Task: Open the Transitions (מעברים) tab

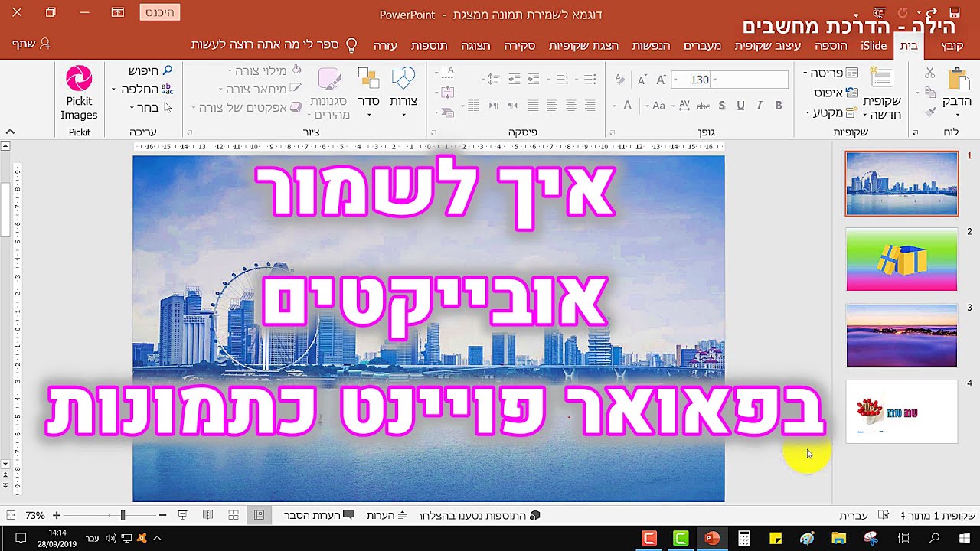Action: [x=702, y=45]
